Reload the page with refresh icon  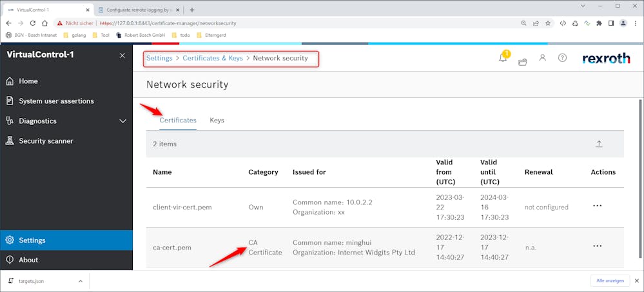(33, 23)
